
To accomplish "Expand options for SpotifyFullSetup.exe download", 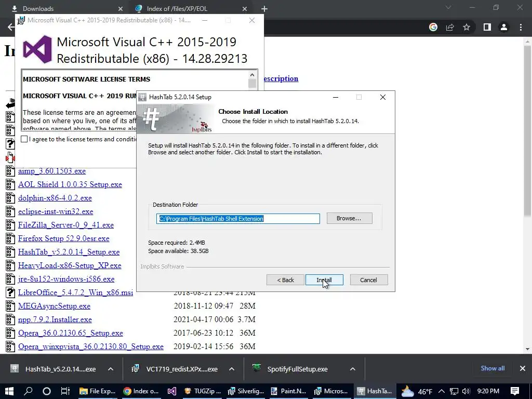I will pyautogui.click(x=353, y=369).
